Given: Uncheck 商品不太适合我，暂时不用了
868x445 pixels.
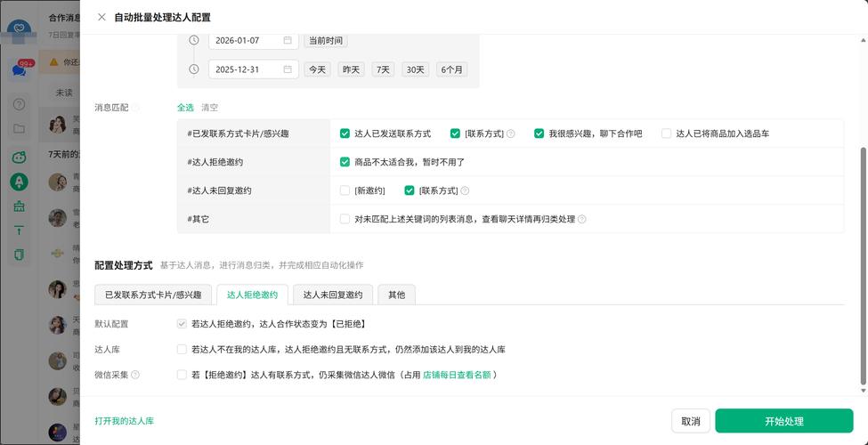Looking at the screenshot, I should (345, 162).
